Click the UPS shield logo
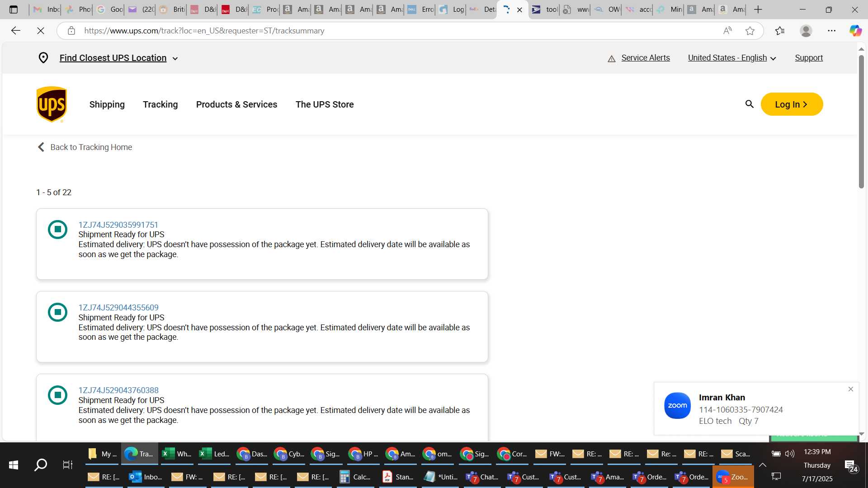The image size is (868, 488). tap(52, 104)
